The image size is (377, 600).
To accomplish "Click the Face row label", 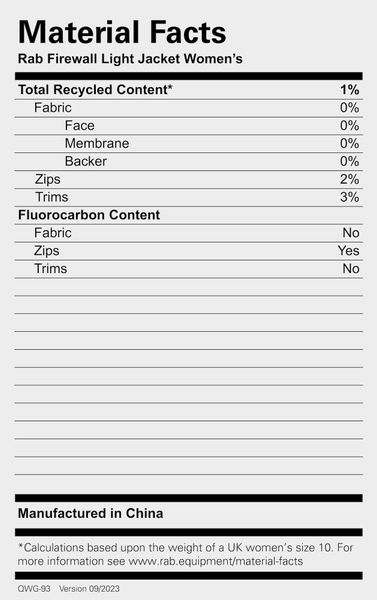I will [80, 126].
